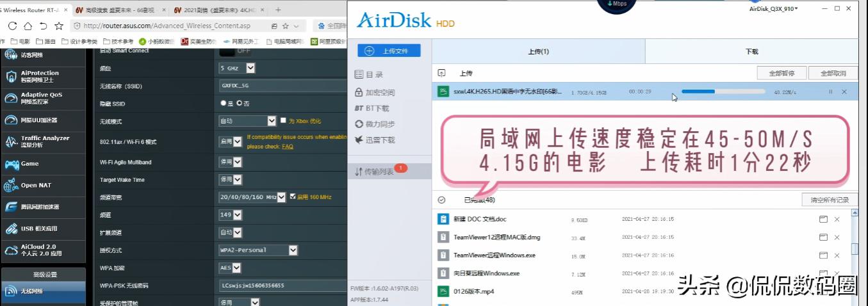The height and width of the screenshot is (306, 868).
Task: Go to the browser home page
Action: pyautogui.click(x=28, y=26)
